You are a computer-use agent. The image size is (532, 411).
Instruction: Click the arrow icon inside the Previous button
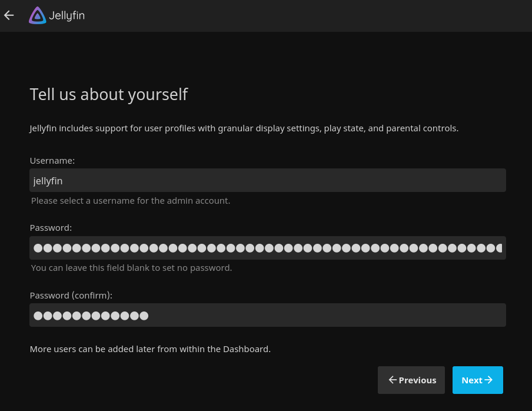click(x=393, y=380)
